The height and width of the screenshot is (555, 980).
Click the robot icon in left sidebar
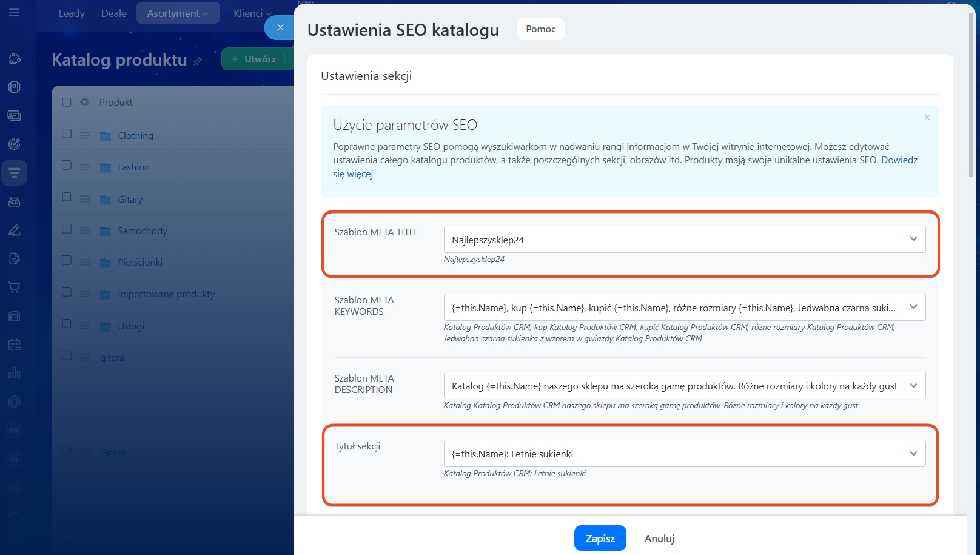15,201
